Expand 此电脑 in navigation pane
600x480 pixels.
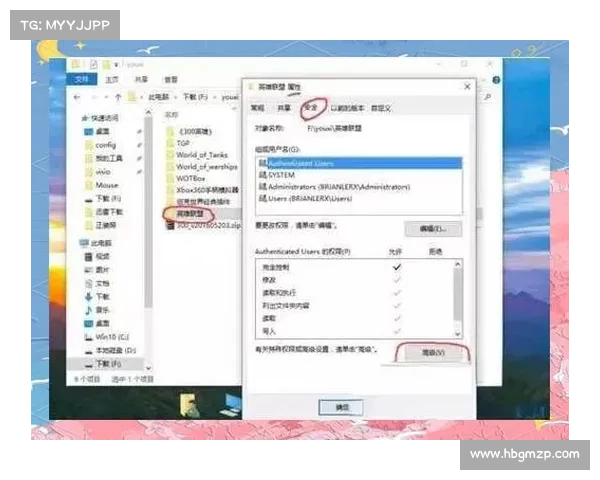(83, 242)
